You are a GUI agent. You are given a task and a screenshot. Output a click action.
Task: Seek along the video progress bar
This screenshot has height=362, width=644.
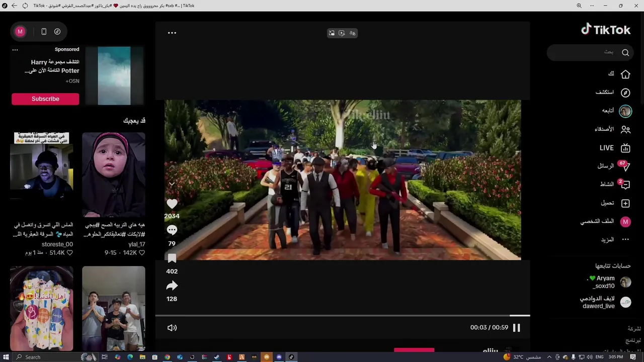(343, 316)
